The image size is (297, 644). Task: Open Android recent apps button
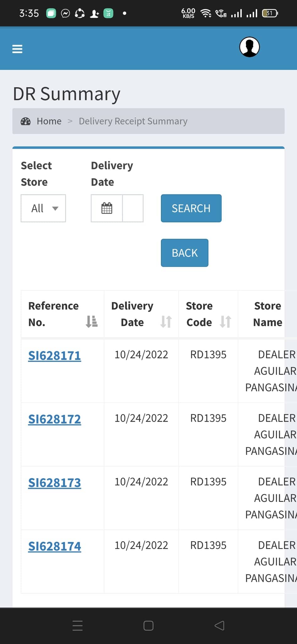point(77,625)
